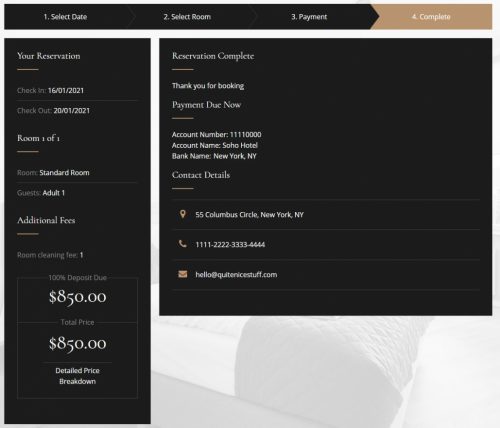The width and height of the screenshot is (500, 428).
Task: Click the Room cleaning fee entry
Action: coord(50,255)
